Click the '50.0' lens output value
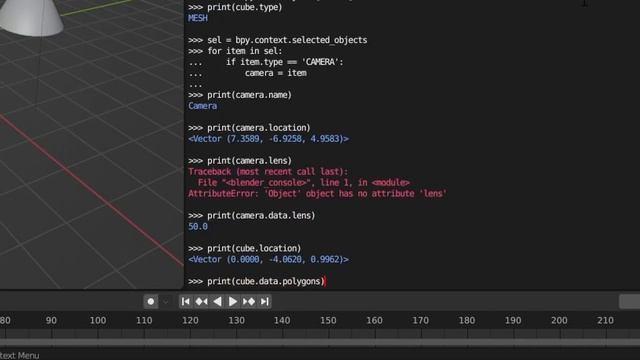The image size is (640, 360). 198,227
